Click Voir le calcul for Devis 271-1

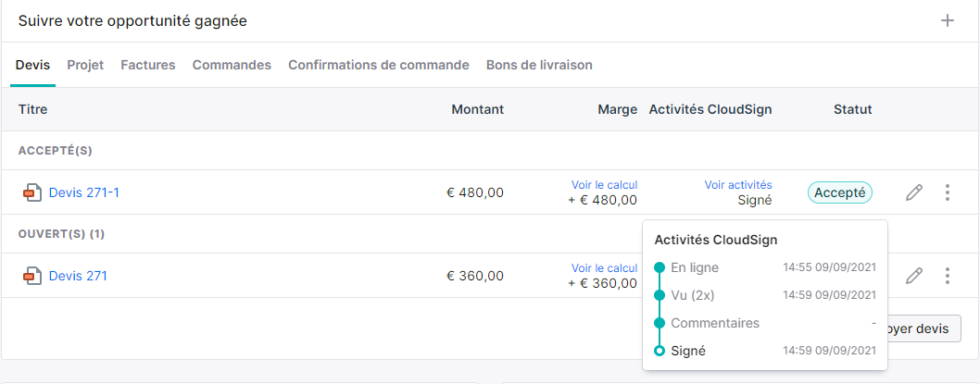(604, 185)
